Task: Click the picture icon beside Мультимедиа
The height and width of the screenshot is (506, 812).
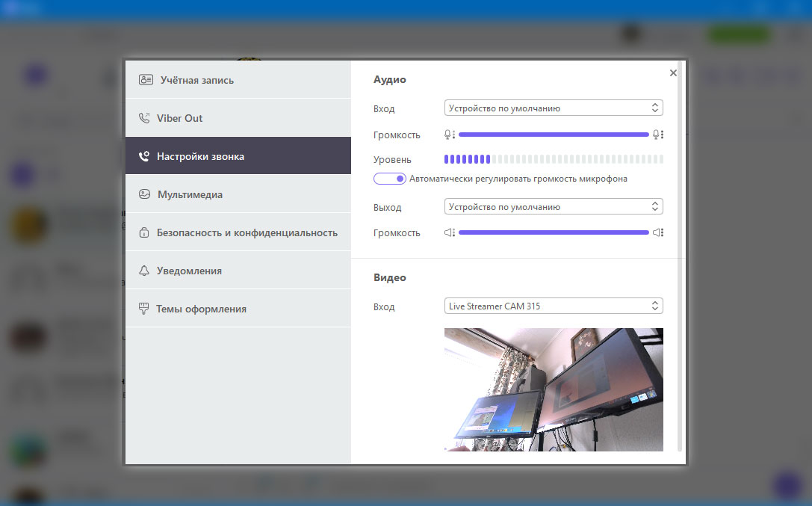Action: [x=144, y=194]
